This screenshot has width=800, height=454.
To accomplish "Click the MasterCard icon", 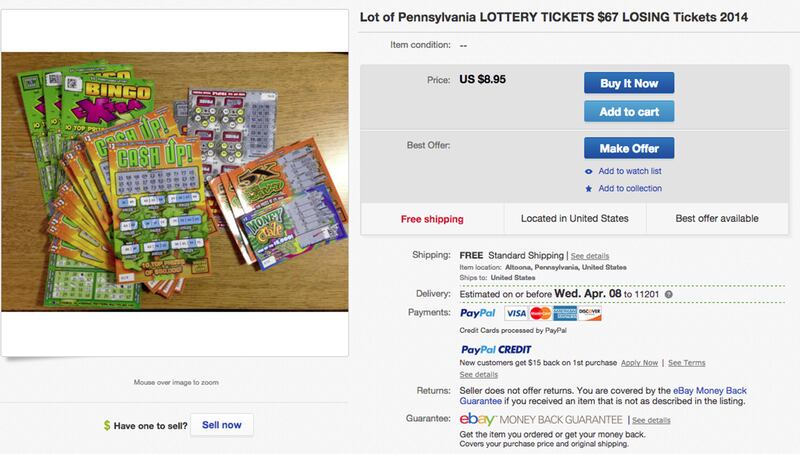I will tap(541, 315).
